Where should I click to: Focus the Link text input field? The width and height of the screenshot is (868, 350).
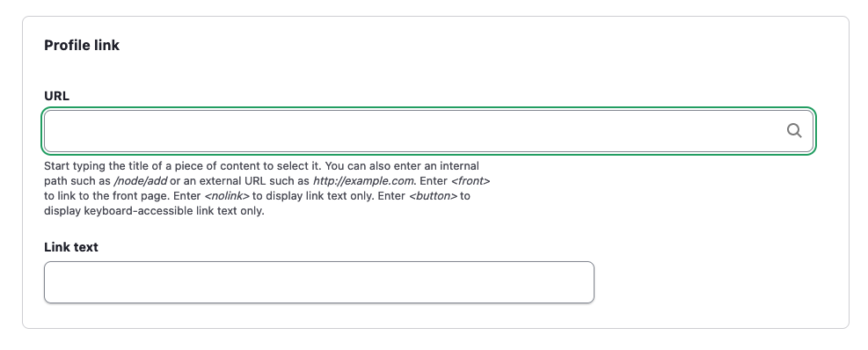coord(319,282)
